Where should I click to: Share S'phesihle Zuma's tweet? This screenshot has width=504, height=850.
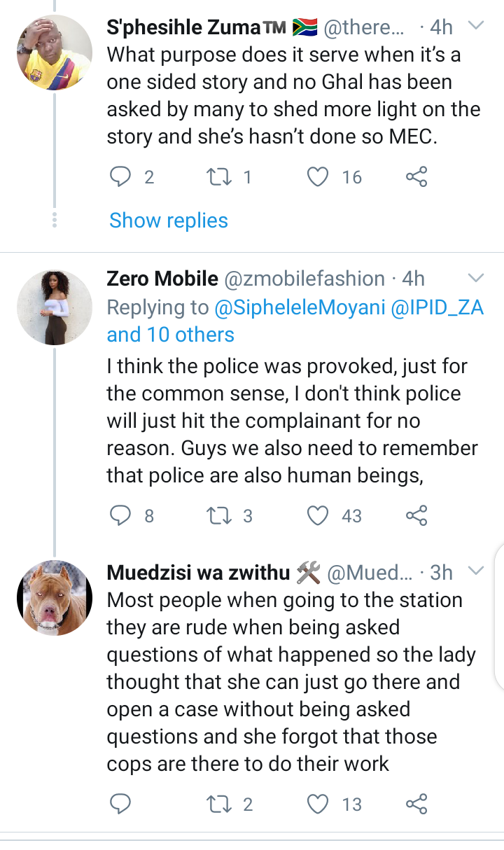(x=416, y=177)
